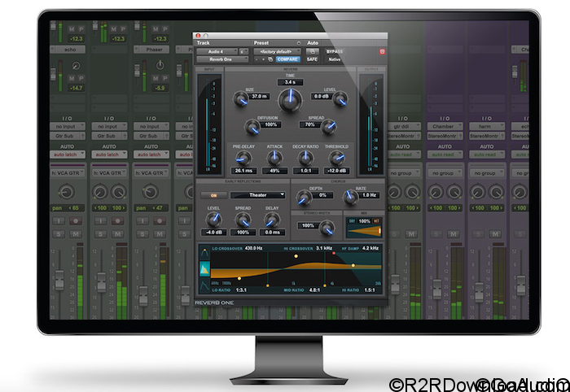Click the yellow Mid Ratio handle in graph
This screenshot has height=392, width=570.
click(x=296, y=256)
